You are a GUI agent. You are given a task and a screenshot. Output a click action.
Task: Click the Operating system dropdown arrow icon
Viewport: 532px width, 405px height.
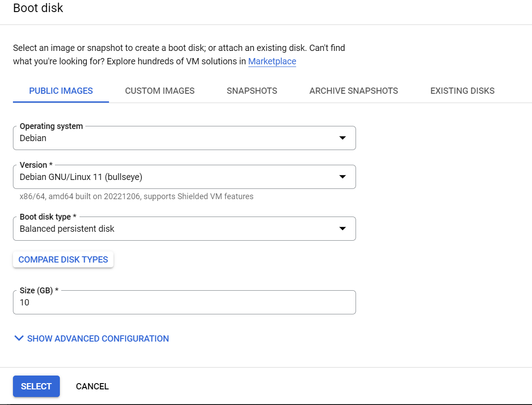pyautogui.click(x=343, y=138)
